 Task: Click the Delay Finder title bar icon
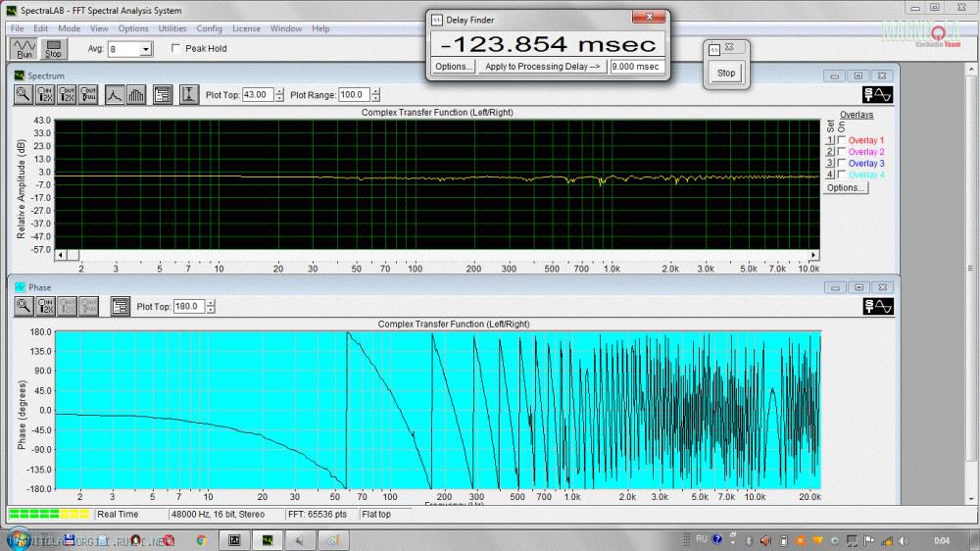pyautogui.click(x=437, y=20)
